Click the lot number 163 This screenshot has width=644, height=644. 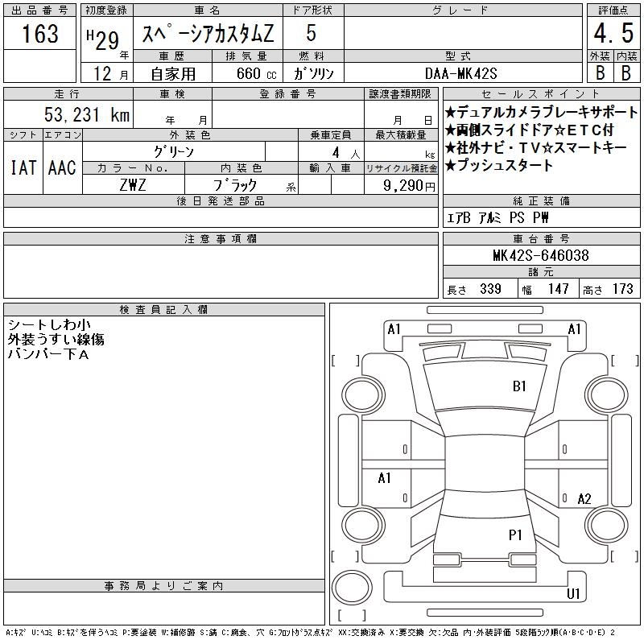(39, 33)
